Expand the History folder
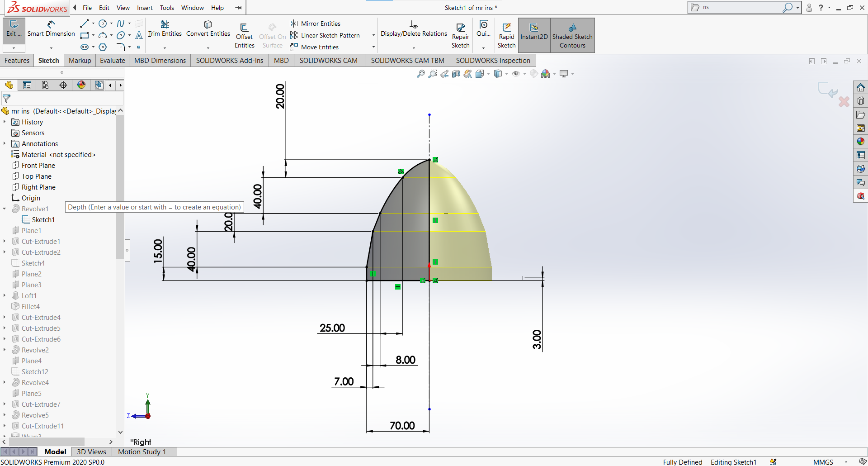 [x=5, y=122]
